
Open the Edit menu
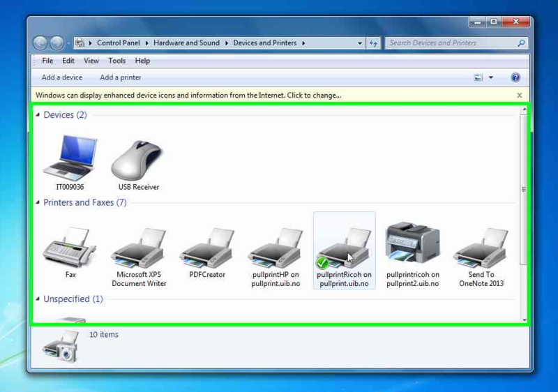point(68,61)
